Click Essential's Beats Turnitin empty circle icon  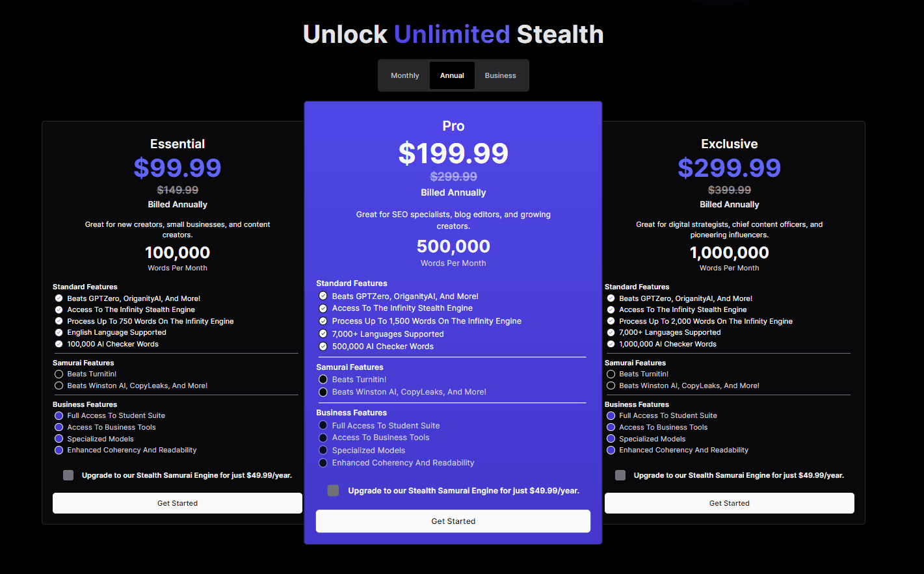59,374
